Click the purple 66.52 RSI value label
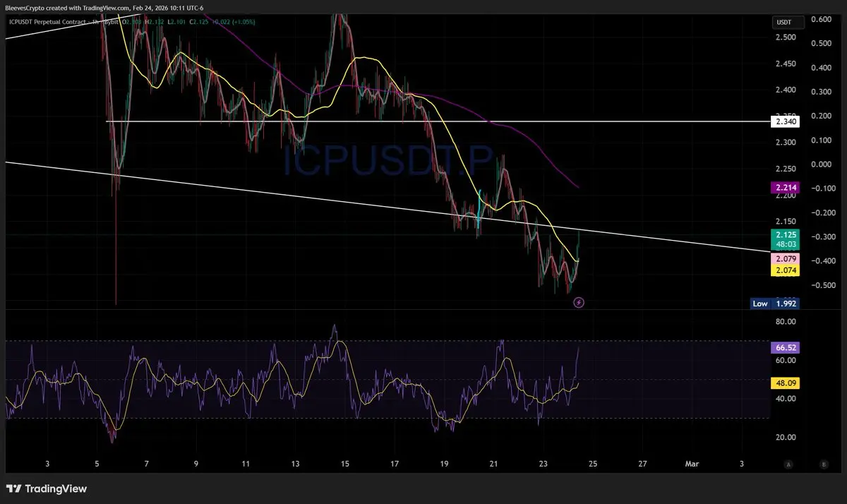Screen dimensions: 847x504 coord(785,347)
